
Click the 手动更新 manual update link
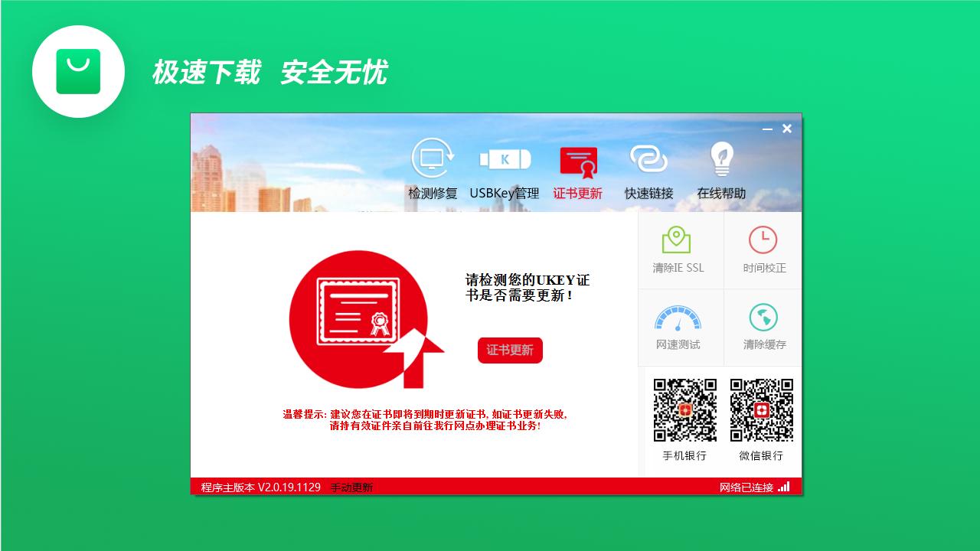(x=350, y=487)
